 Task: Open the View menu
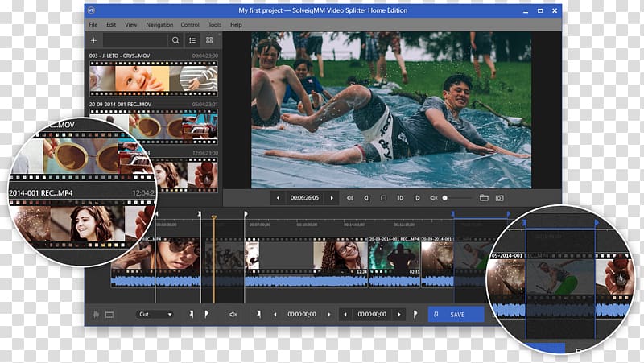click(x=131, y=25)
